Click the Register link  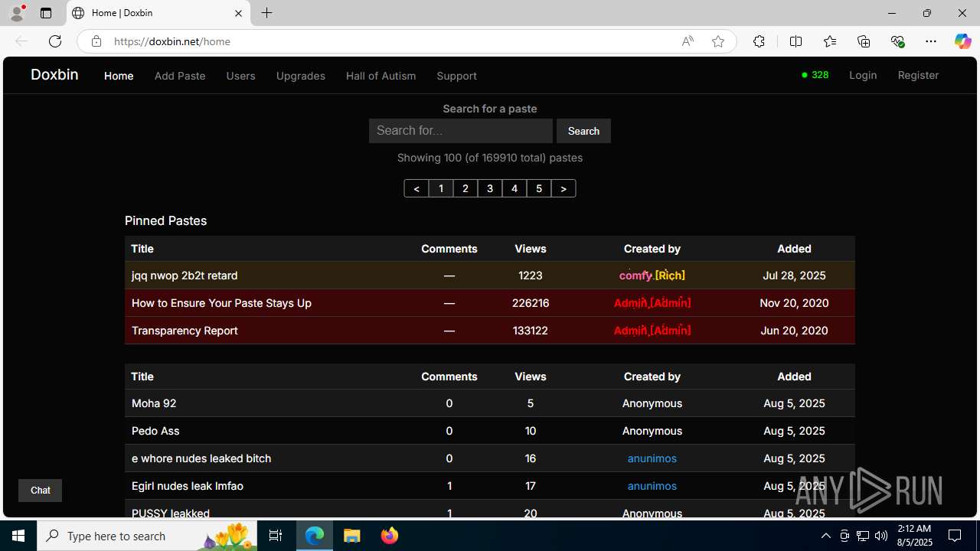(918, 75)
